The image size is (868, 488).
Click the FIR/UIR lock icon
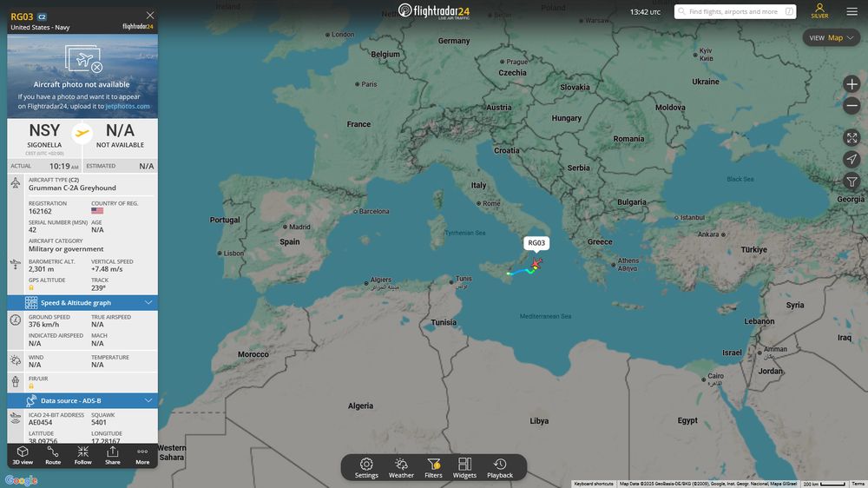[x=31, y=386]
